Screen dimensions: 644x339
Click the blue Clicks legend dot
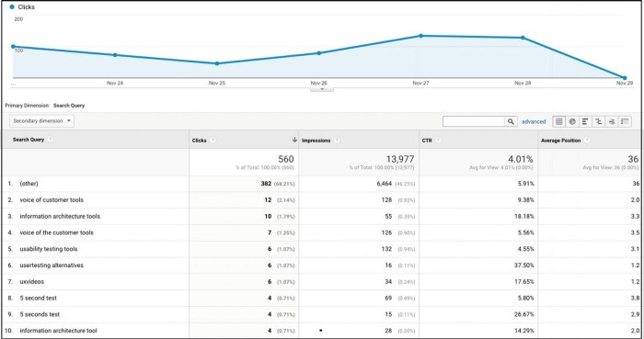click(x=12, y=7)
